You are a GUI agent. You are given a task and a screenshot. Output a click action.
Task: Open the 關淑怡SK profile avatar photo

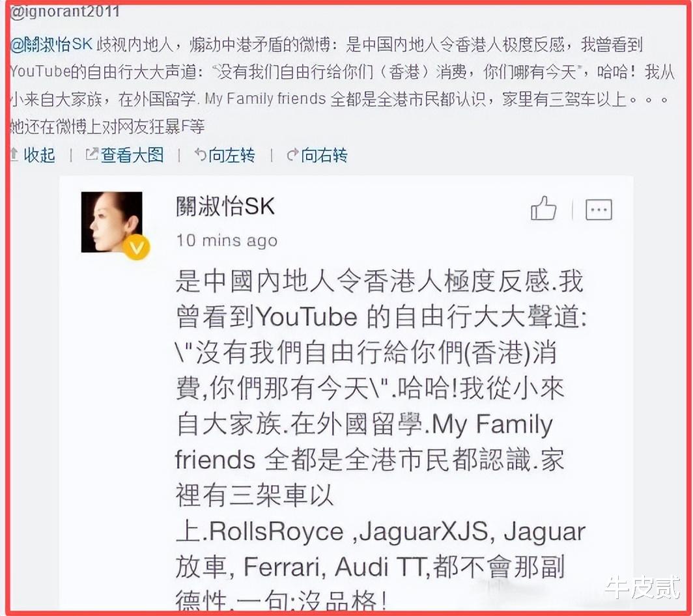tap(111, 221)
